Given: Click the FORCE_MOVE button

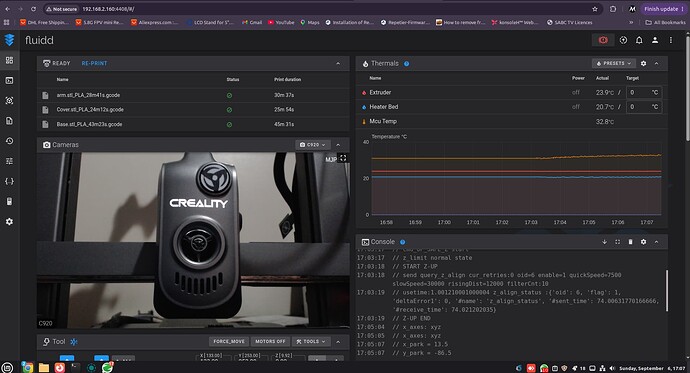Looking at the screenshot, I should point(229,342).
